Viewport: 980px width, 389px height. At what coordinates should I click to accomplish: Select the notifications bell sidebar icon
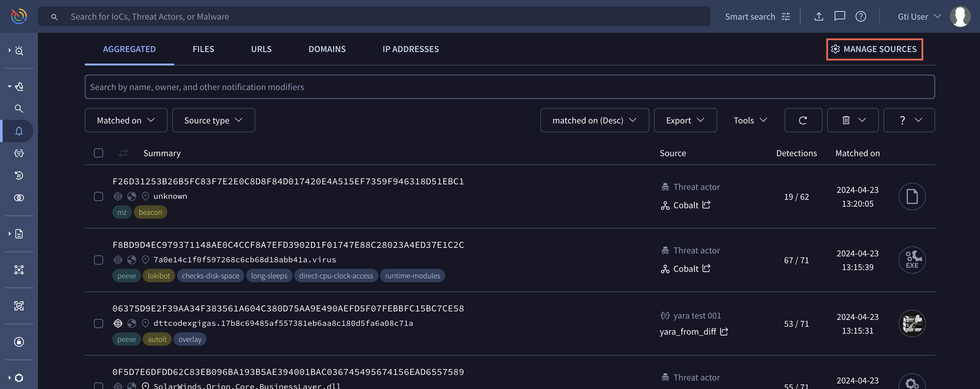coord(19,131)
